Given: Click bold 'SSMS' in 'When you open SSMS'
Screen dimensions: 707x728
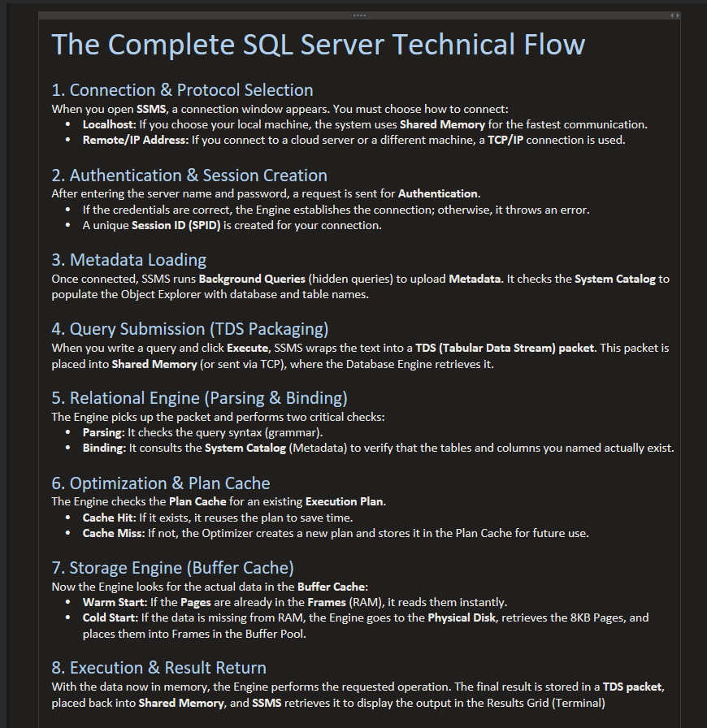Looking at the screenshot, I should pyautogui.click(x=151, y=109).
